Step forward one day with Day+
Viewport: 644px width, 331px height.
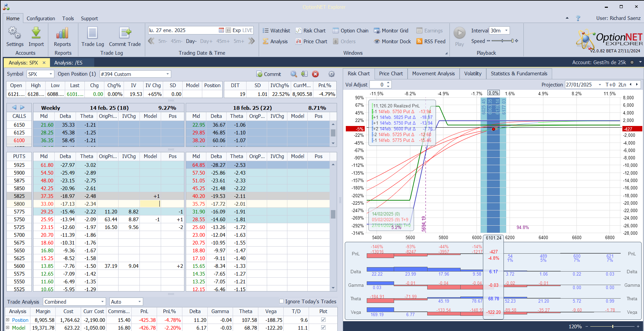pos(206,41)
